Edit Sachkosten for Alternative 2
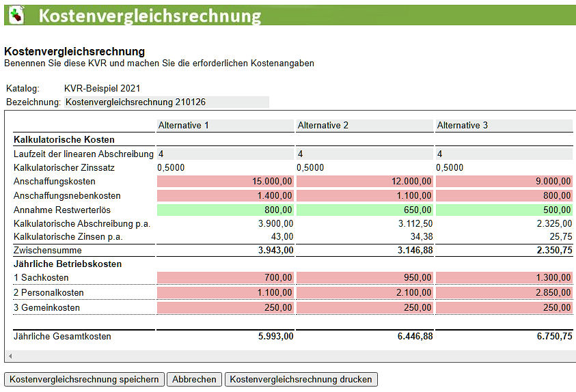This screenshot has width=576, height=392. pyautogui.click(x=365, y=278)
